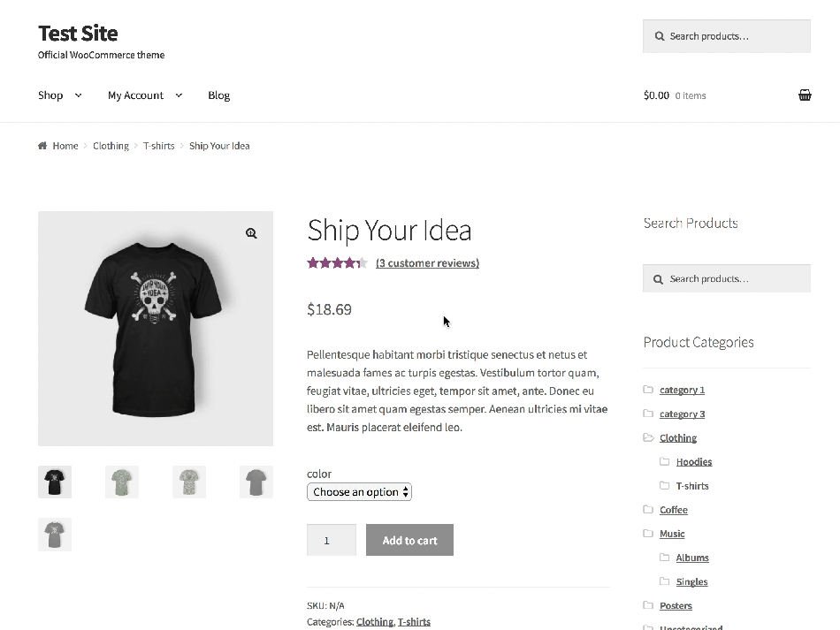Expand the Shop menu dropdown arrow
The image size is (840, 630).
(x=78, y=95)
